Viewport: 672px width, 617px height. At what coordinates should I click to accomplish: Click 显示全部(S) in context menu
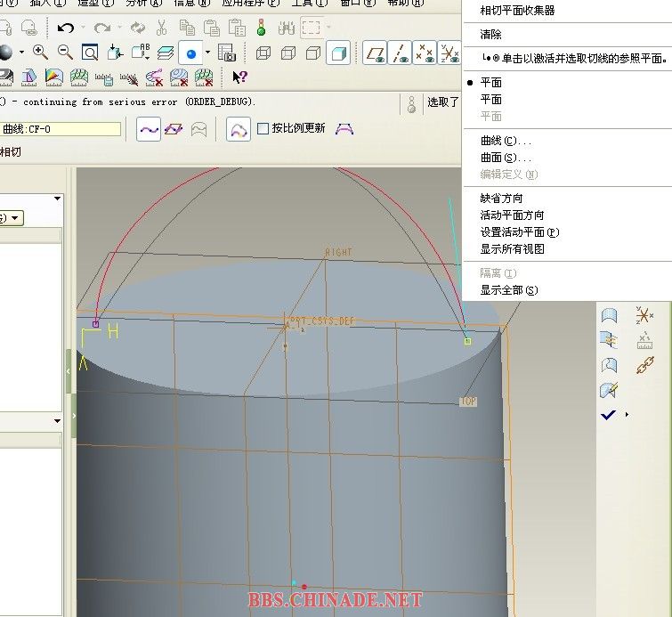pos(509,290)
